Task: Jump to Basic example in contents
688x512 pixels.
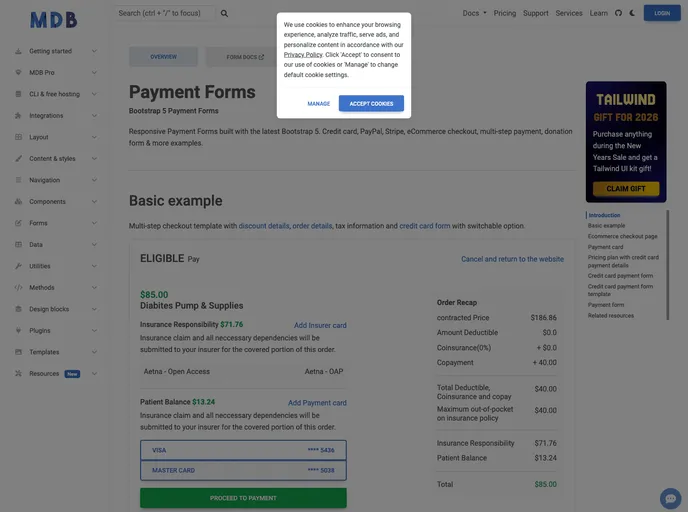Action: [x=606, y=226]
